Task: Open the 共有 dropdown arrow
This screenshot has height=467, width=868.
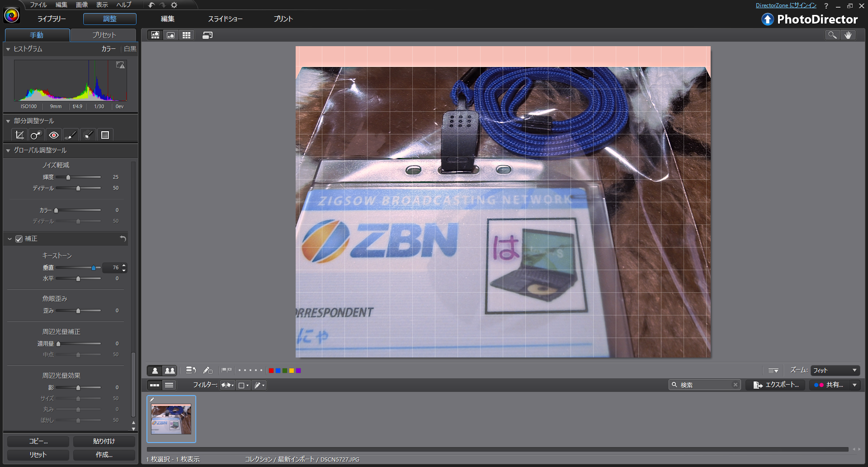Action: pos(854,385)
